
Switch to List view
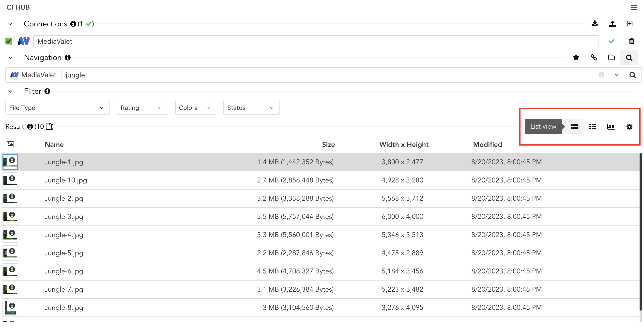tap(574, 126)
